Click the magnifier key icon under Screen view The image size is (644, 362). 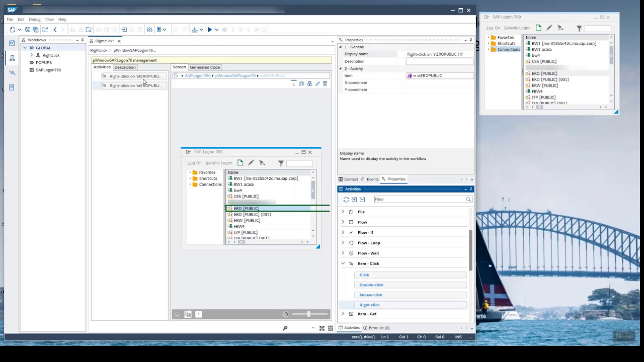click(x=285, y=328)
